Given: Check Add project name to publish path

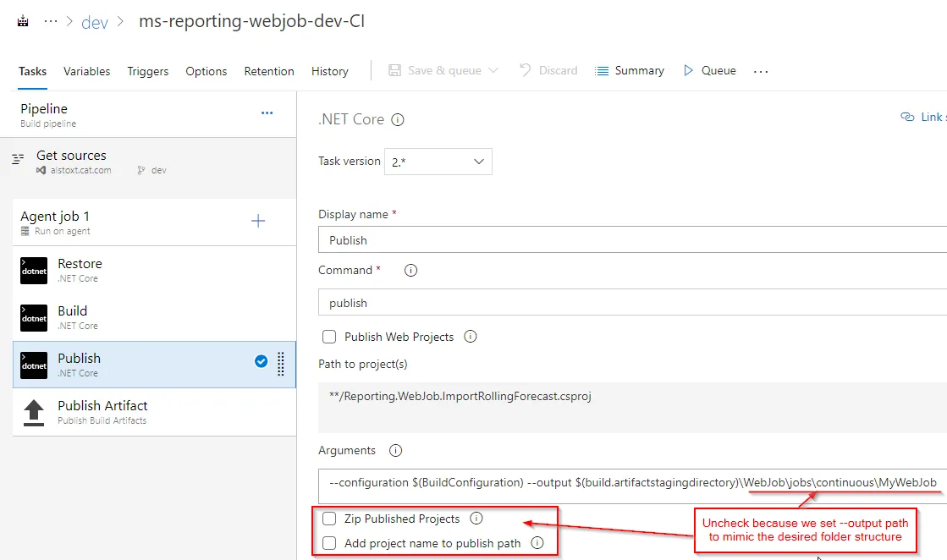Looking at the screenshot, I should (329, 543).
